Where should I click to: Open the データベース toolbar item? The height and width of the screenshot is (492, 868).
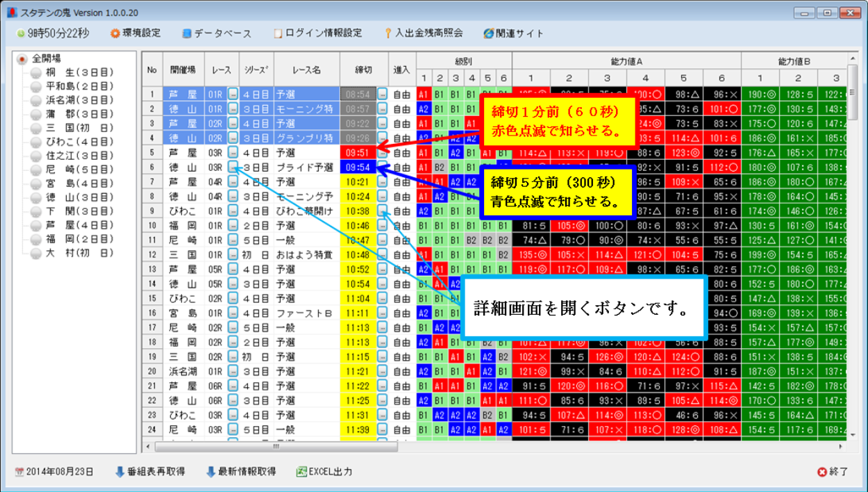tap(216, 33)
